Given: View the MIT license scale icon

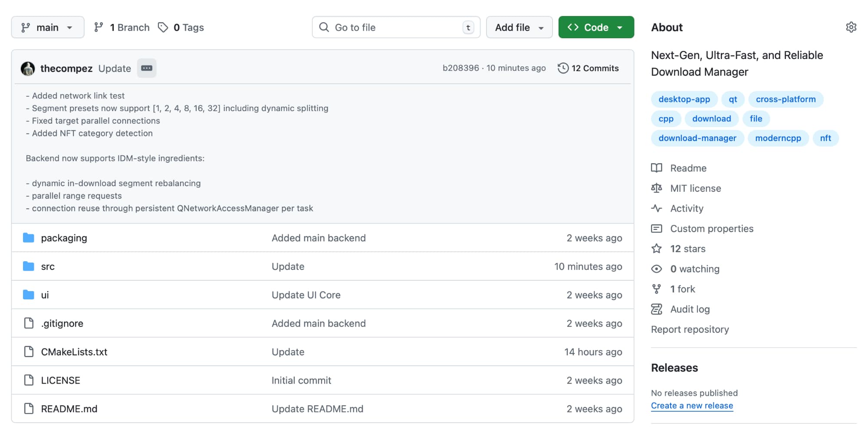Looking at the screenshot, I should [x=657, y=188].
